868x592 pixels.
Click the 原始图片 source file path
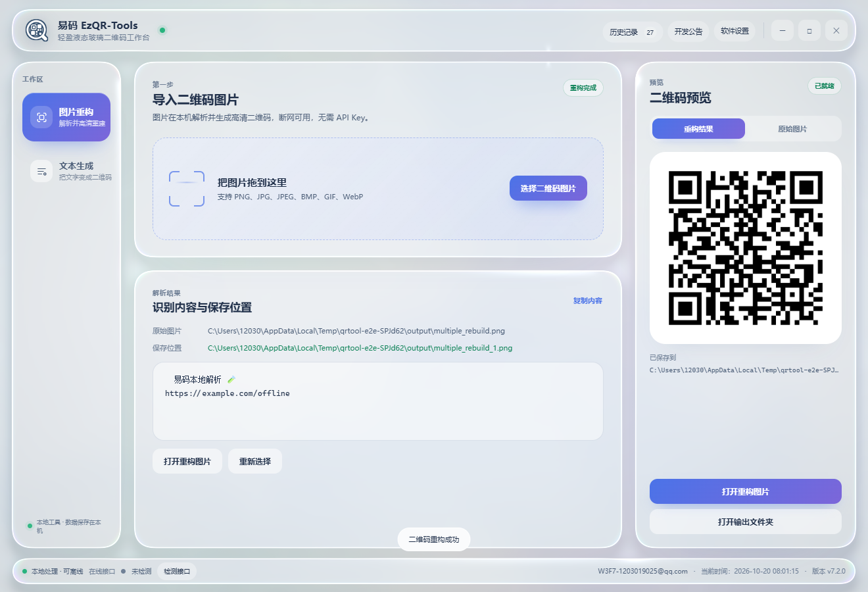tap(356, 331)
